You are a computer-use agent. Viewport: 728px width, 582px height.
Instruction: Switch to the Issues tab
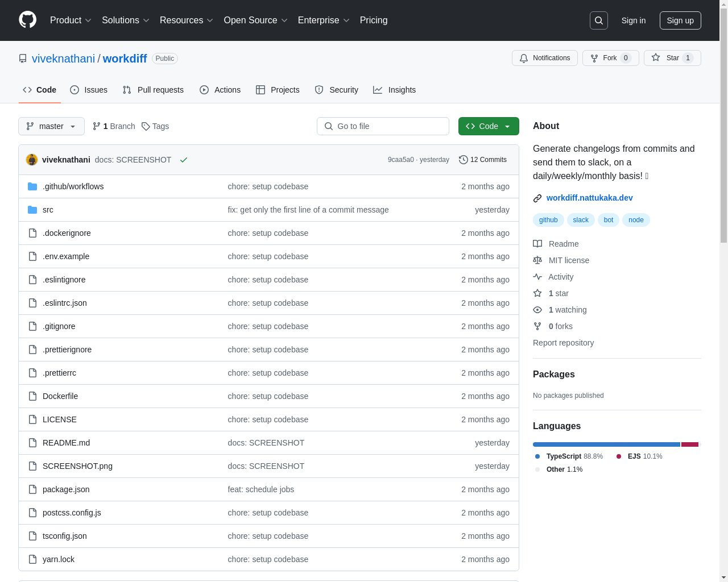pos(89,90)
